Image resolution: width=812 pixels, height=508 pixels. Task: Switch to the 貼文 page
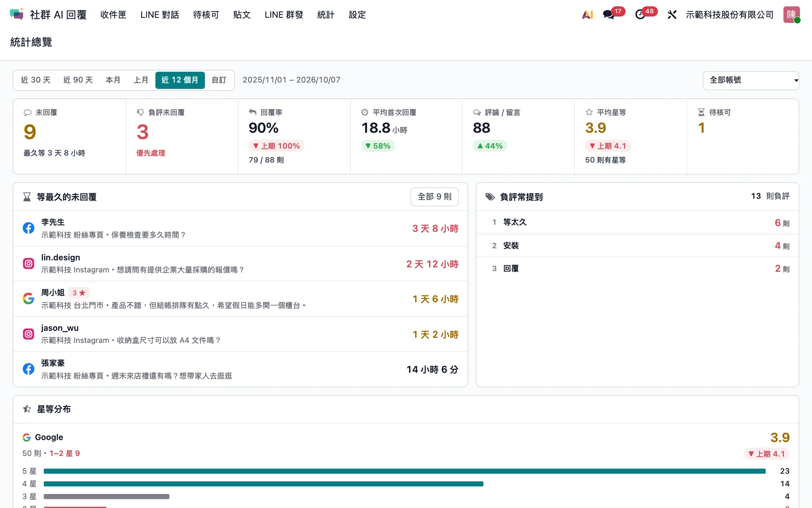pos(242,15)
